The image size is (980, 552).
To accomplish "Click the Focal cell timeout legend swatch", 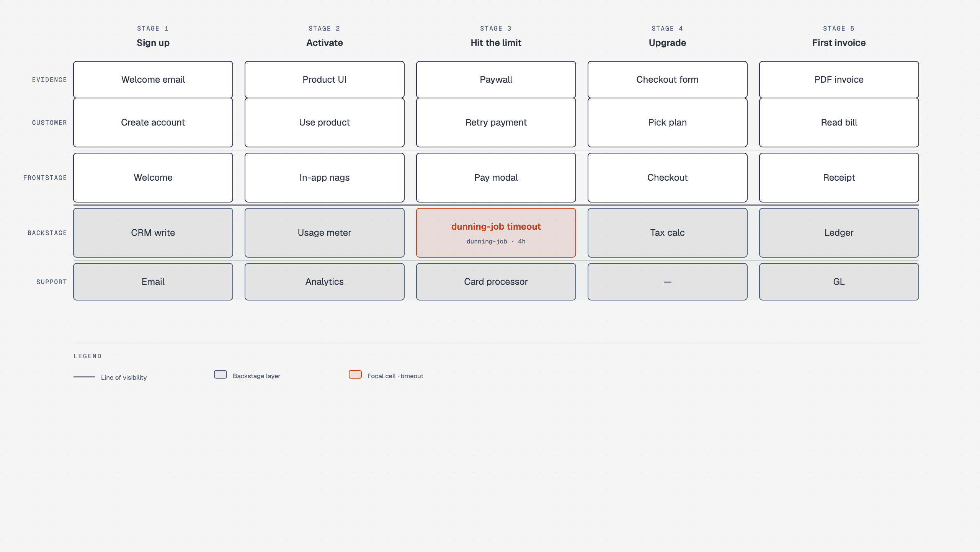I will (x=355, y=374).
